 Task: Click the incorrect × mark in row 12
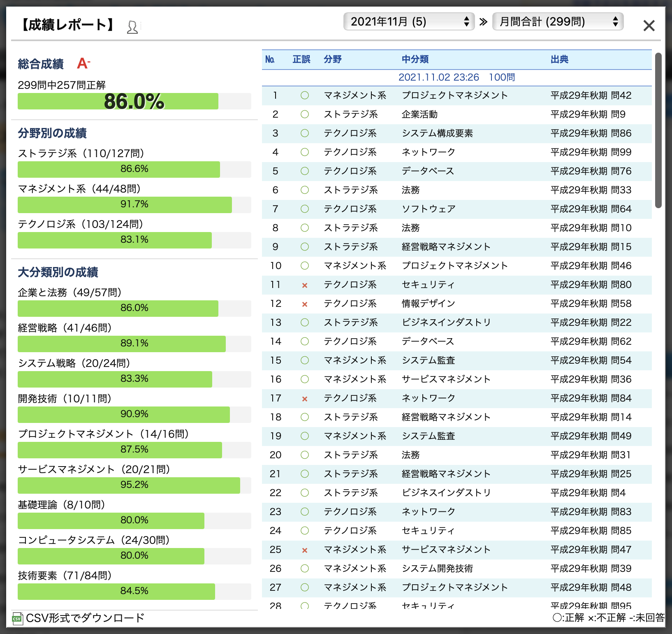pos(305,304)
